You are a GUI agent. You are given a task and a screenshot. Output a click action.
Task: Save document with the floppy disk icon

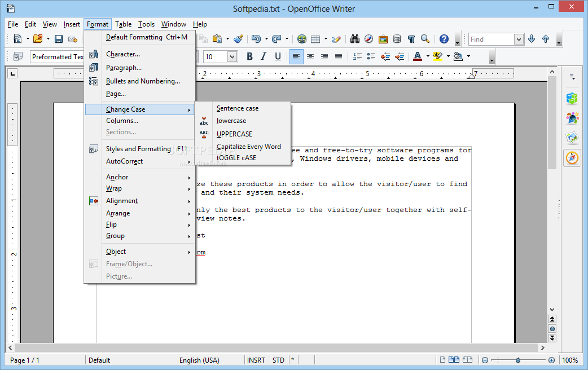[x=59, y=39]
